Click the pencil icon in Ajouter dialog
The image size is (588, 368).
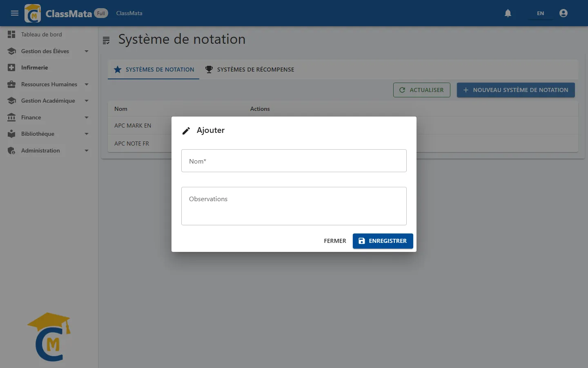(x=186, y=130)
